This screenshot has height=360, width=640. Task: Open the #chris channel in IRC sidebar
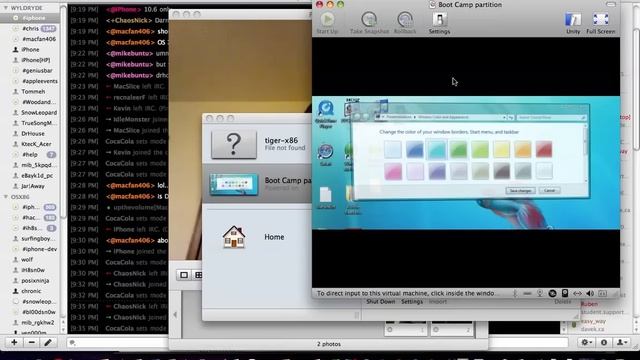click(x=31, y=29)
